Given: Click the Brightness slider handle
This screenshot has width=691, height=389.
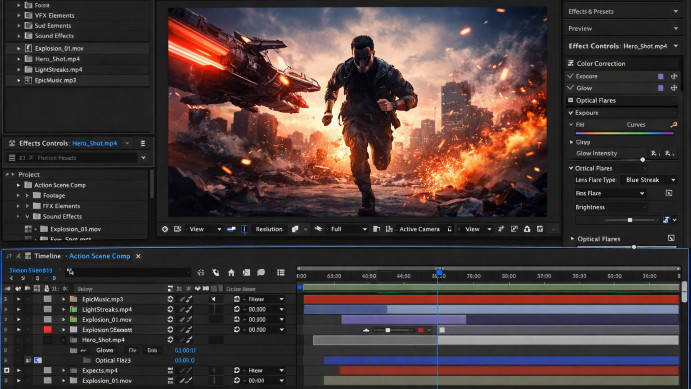Looking at the screenshot, I should click(630, 220).
